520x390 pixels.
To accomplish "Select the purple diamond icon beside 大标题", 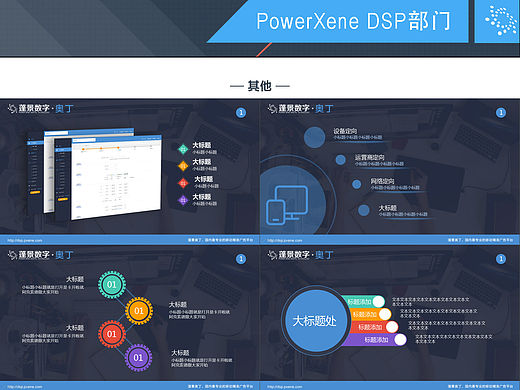I will point(183,200).
